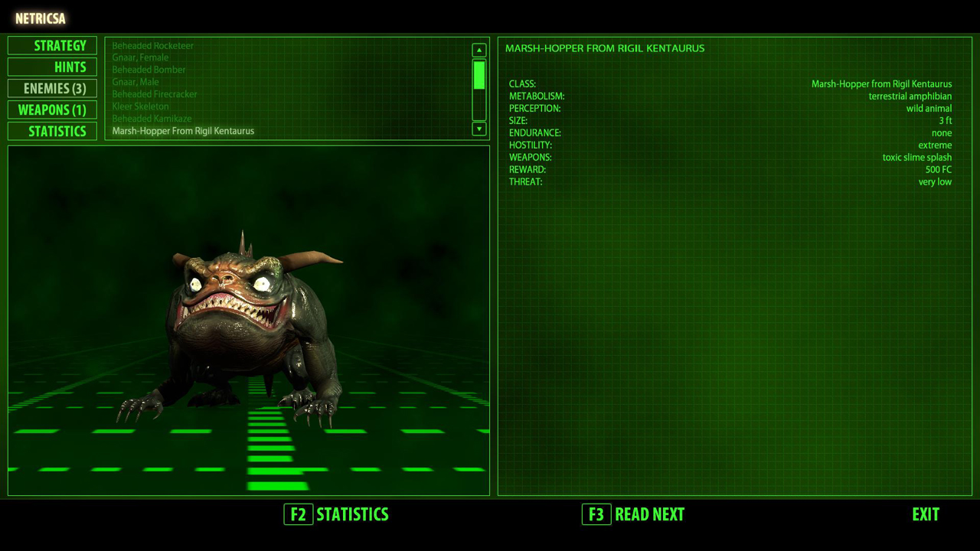The image size is (980, 551).
Task: Click Read Next button
Action: [649, 514]
